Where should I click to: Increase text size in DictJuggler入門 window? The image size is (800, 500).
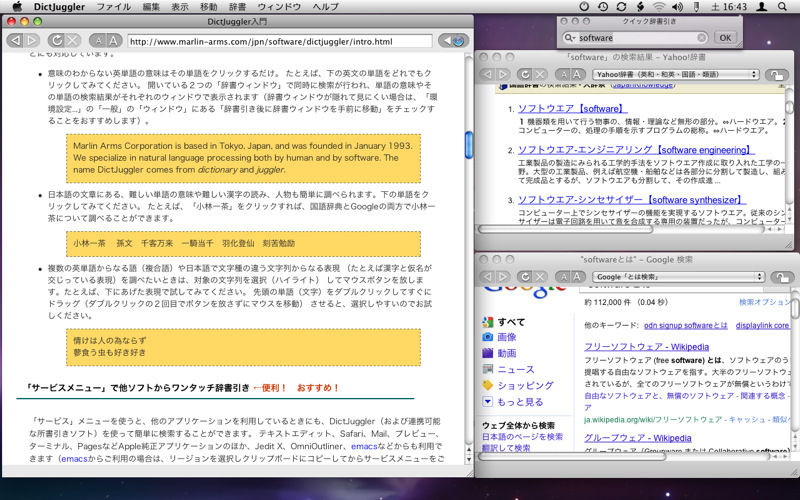(114, 41)
